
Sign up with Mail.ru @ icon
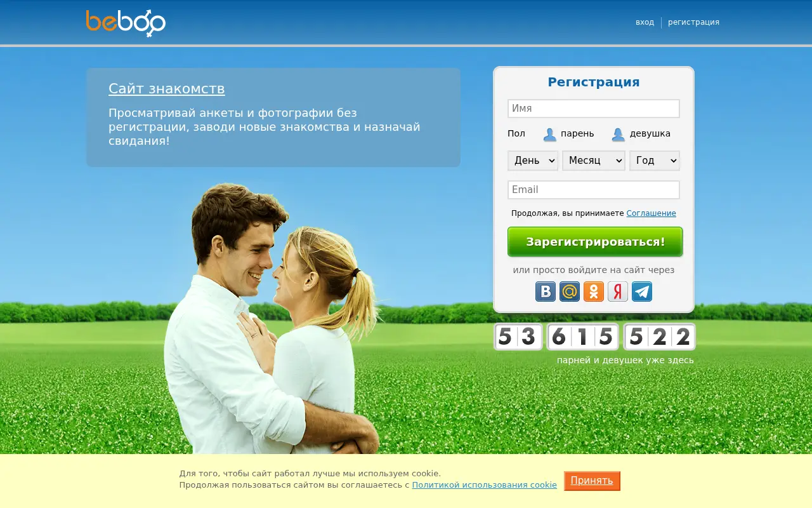coord(570,291)
